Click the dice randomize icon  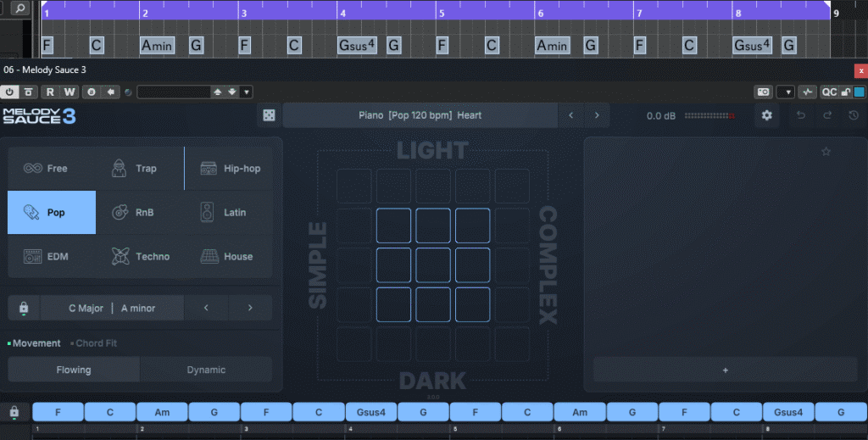click(269, 115)
